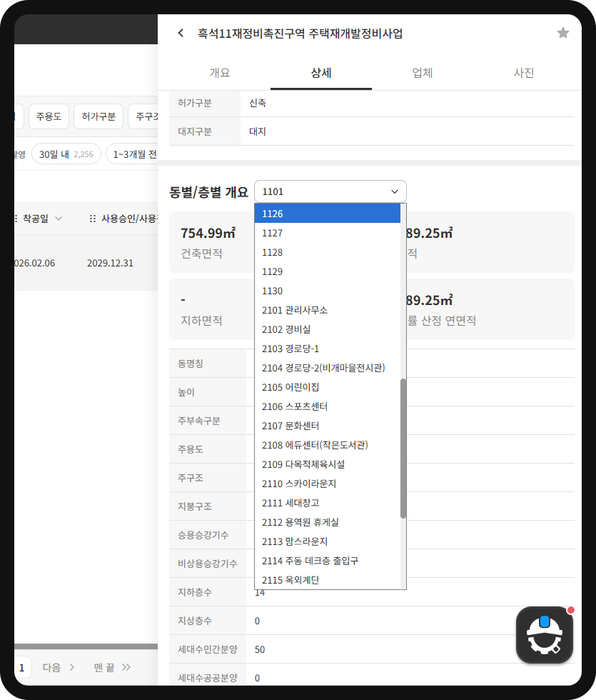This screenshot has height=700, width=596.
Task: Choose 2111 세대창고 option
Action: pyautogui.click(x=328, y=503)
